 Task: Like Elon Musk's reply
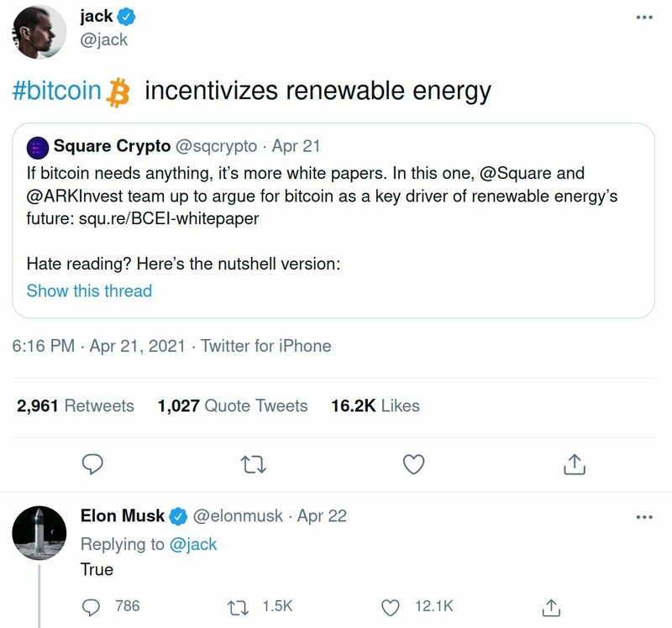pos(391,605)
